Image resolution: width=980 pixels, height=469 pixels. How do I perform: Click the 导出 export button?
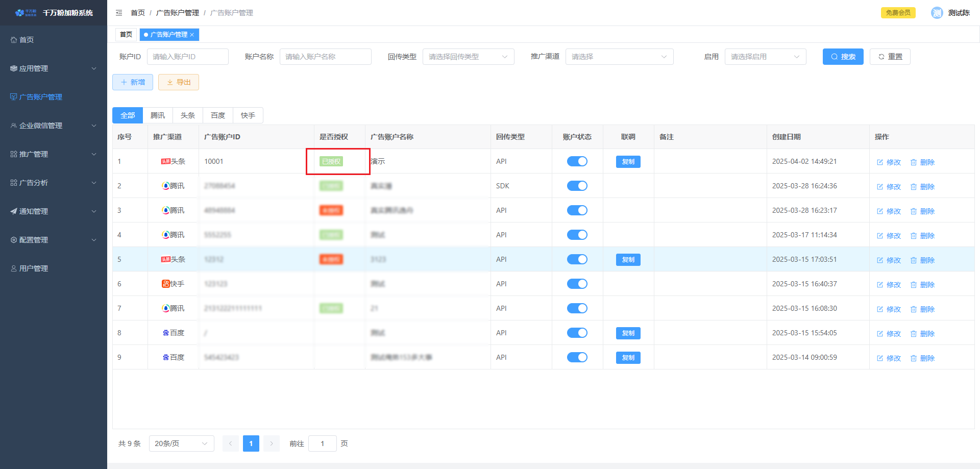179,82
